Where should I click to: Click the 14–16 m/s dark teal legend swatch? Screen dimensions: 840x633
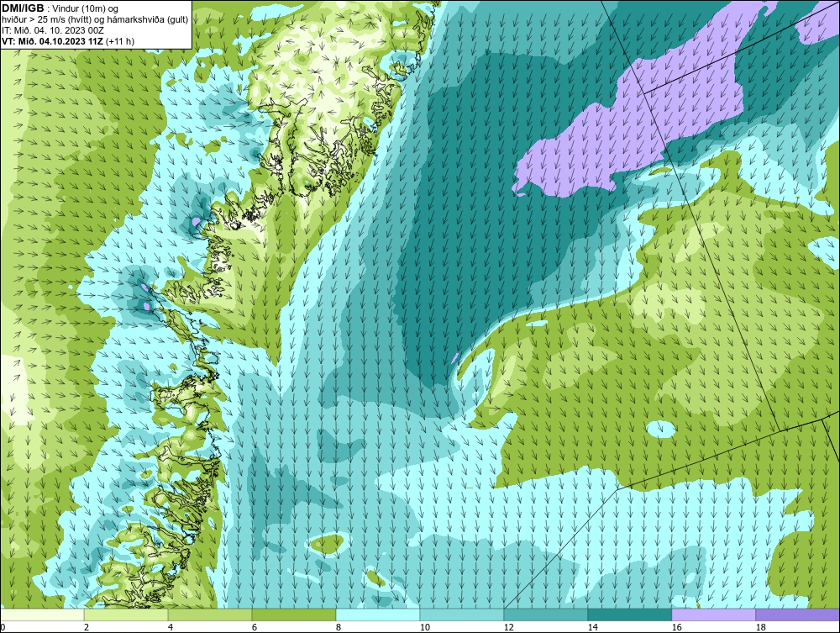click(629, 615)
